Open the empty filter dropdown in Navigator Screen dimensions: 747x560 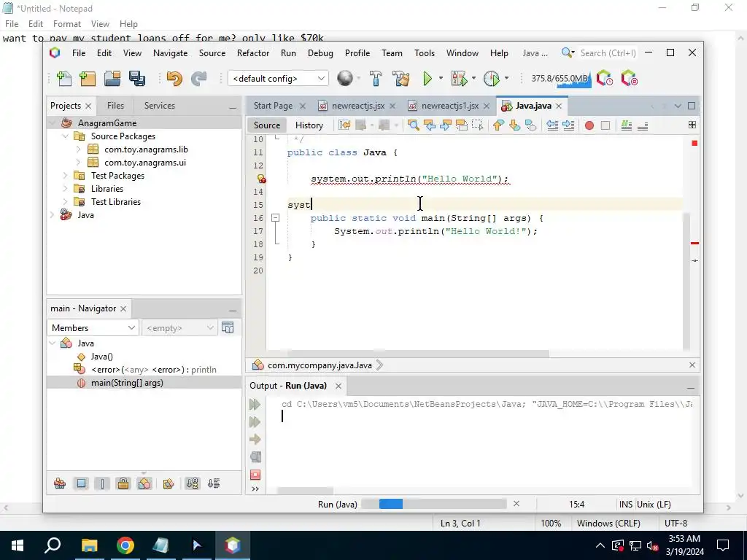click(x=179, y=327)
